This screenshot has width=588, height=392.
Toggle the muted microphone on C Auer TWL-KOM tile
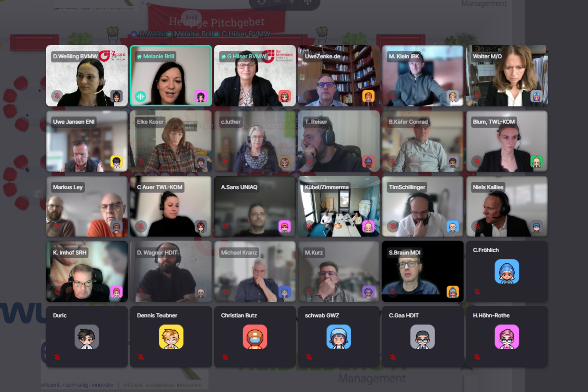tap(141, 226)
